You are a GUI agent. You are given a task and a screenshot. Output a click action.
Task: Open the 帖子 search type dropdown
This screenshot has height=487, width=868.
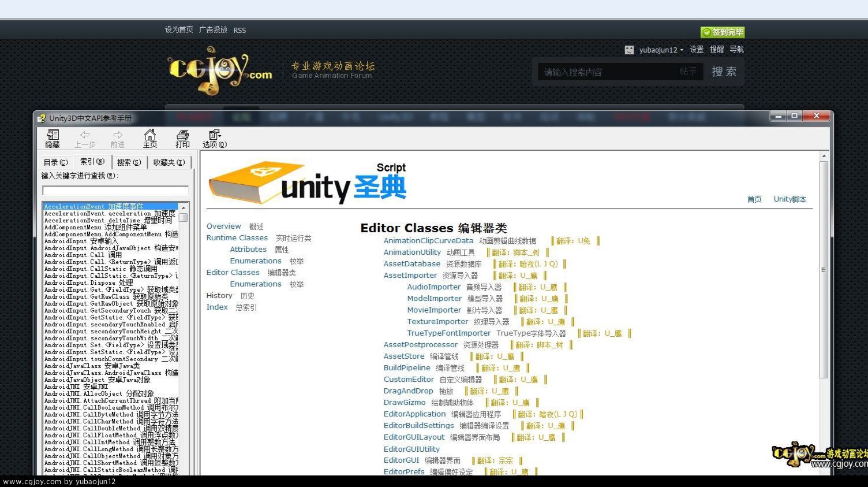688,72
